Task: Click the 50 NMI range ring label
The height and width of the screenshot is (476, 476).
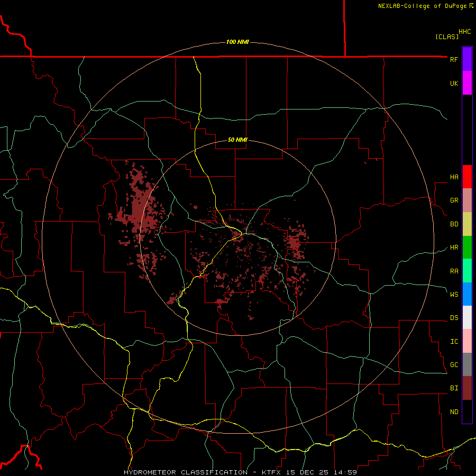Action: 237,140
